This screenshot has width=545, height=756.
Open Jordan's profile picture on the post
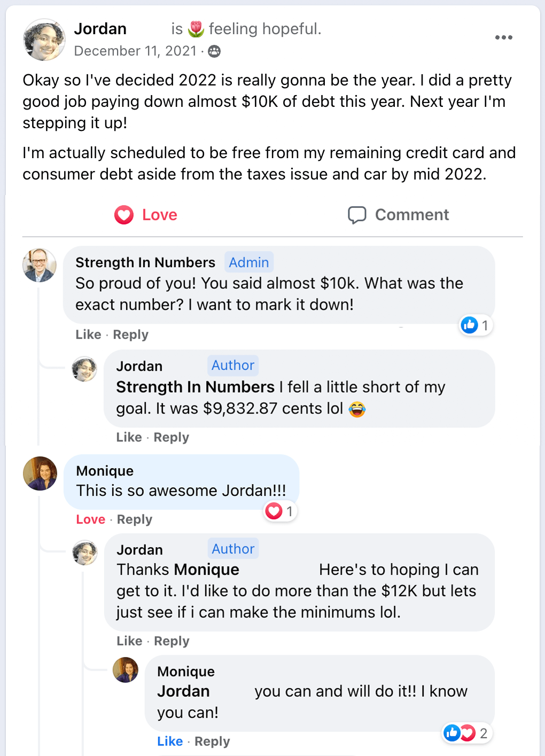[x=44, y=40]
